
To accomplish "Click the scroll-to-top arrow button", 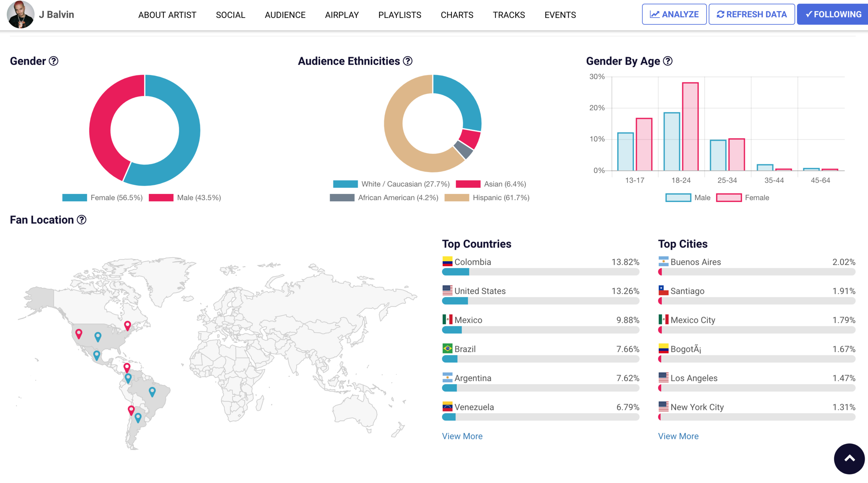I will click(848, 459).
